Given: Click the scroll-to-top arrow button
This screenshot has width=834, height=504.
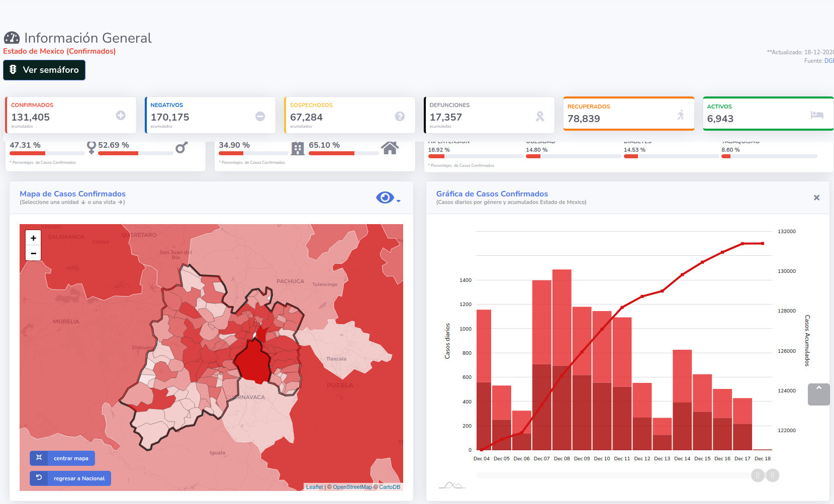Looking at the screenshot, I should 818,394.
